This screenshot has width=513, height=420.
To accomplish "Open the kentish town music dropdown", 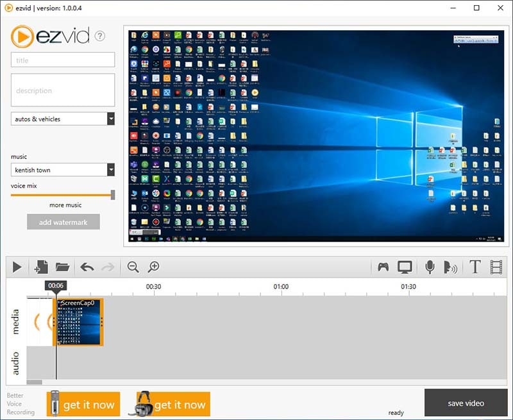I will pos(110,170).
